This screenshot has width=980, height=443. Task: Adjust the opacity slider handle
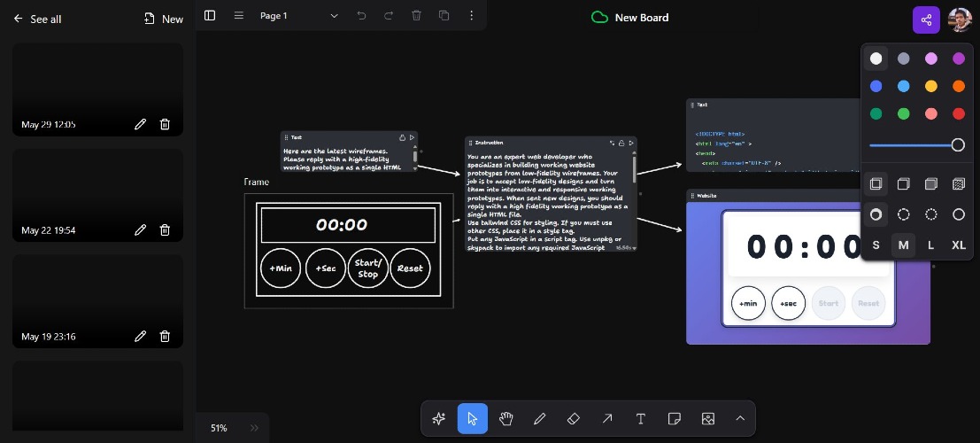pyautogui.click(x=958, y=145)
